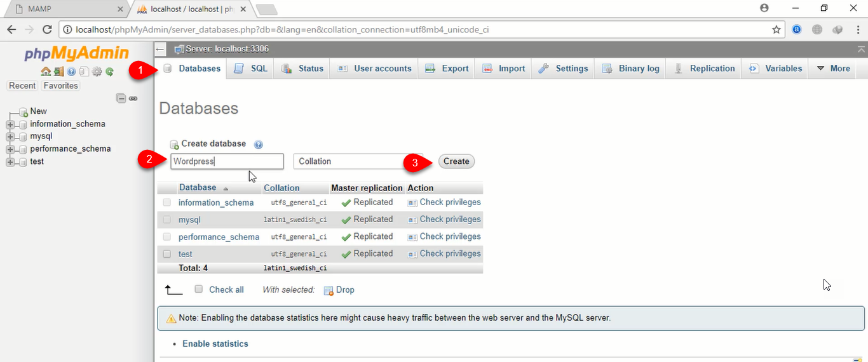The width and height of the screenshot is (868, 362).
Task: Select the mysql database checkbox
Action: (x=167, y=220)
